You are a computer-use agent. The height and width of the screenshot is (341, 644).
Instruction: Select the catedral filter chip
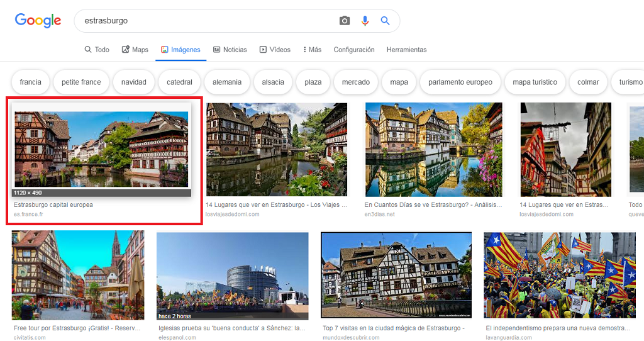[179, 82]
